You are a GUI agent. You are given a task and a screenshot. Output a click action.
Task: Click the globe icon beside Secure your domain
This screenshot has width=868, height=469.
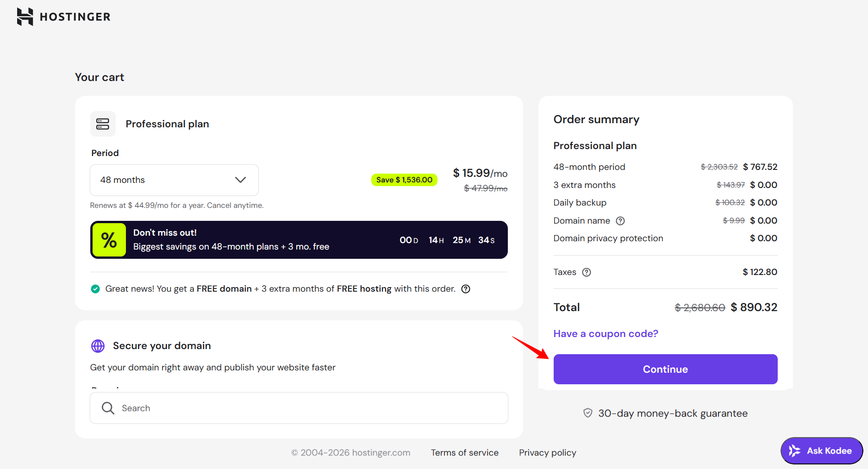click(x=98, y=346)
